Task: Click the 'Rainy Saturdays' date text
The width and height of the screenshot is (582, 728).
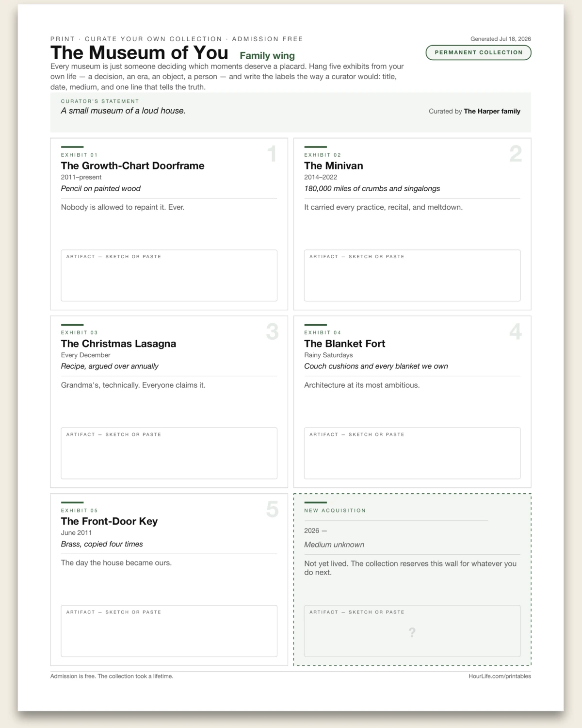Action: point(328,355)
